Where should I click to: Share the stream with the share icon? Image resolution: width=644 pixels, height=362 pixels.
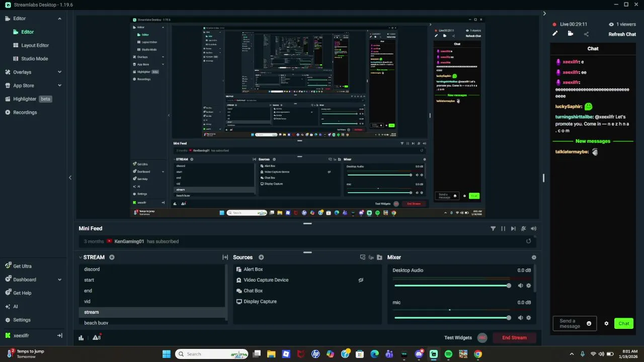[x=586, y=34]
